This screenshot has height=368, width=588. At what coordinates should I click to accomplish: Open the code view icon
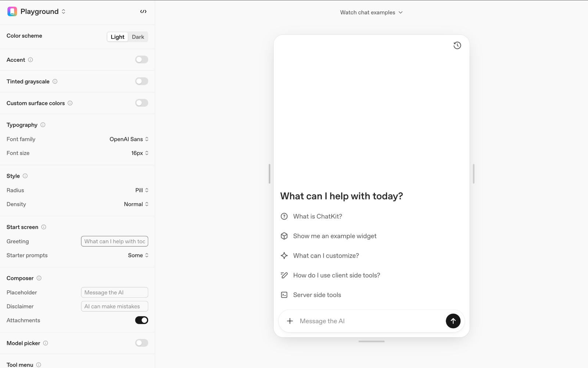click(x=143, y=12)
